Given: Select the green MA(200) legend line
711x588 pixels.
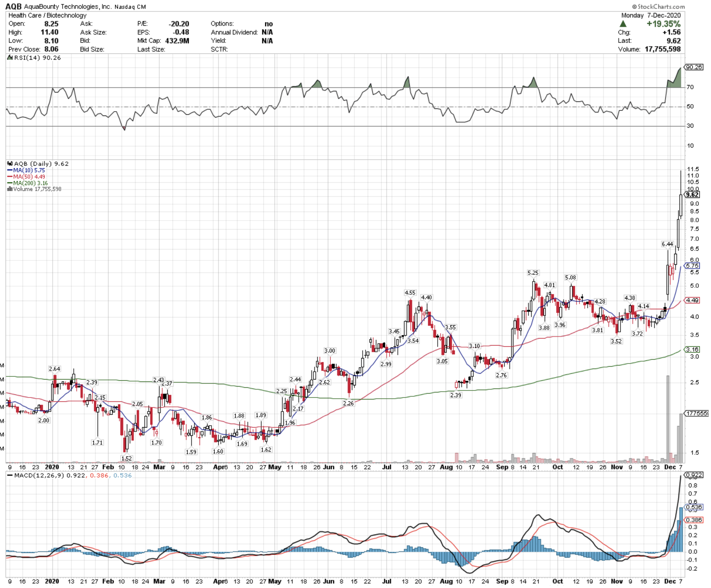Looking at the screenshot, I should (x=10, y=183).
